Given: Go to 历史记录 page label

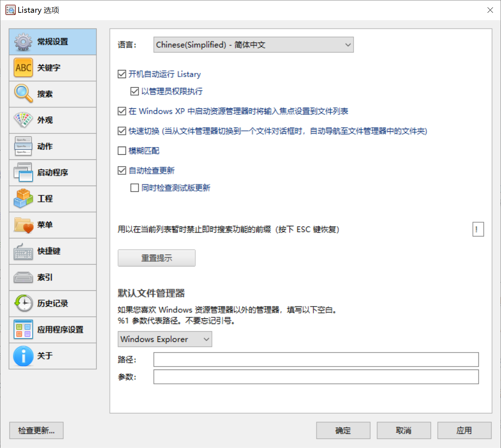Looking at the screenshot, I should (x=53, y=303).
